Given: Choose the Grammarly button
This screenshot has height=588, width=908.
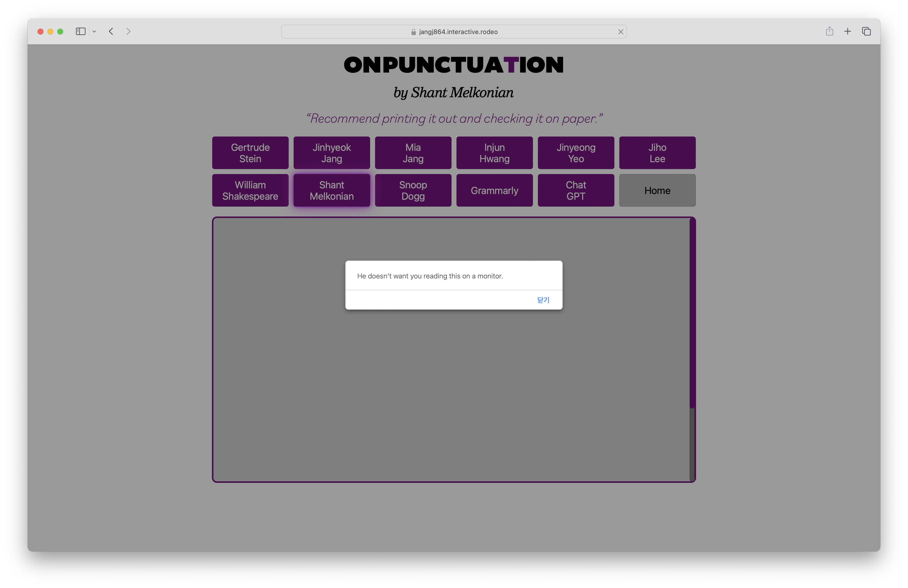Looking at the screenshot, I should tap(494, 190).
